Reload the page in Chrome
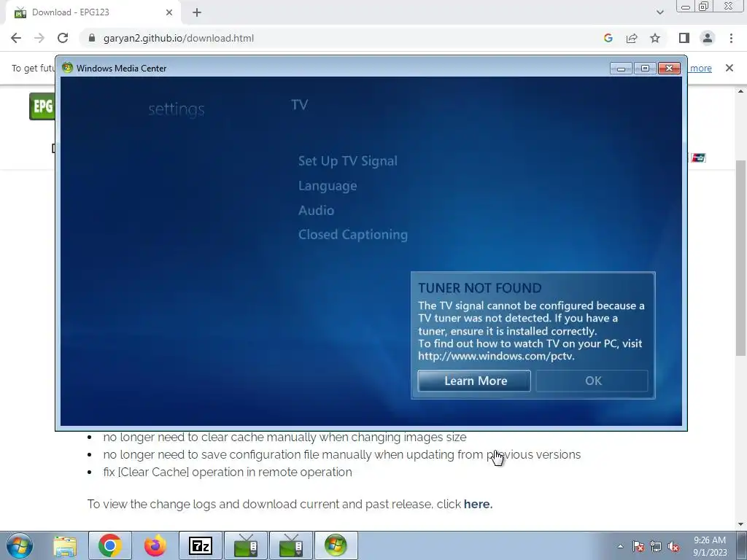The image size is (747, 560). pyautogui.click(x=63, y=38)
